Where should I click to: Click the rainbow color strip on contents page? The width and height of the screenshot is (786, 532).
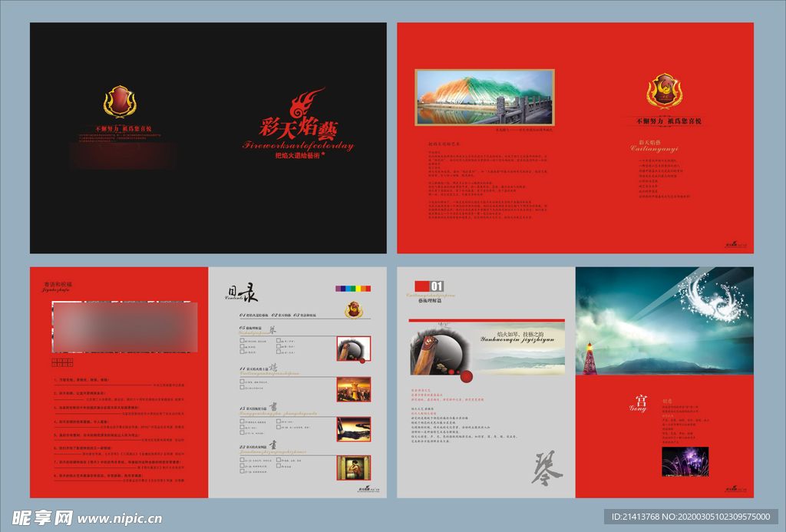(353, 289)
